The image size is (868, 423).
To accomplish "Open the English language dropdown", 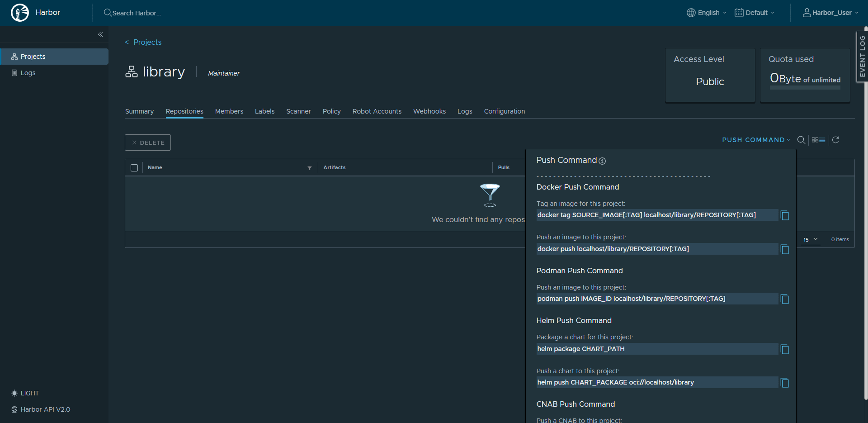I will pyautogui.click(x=707, y=13).
